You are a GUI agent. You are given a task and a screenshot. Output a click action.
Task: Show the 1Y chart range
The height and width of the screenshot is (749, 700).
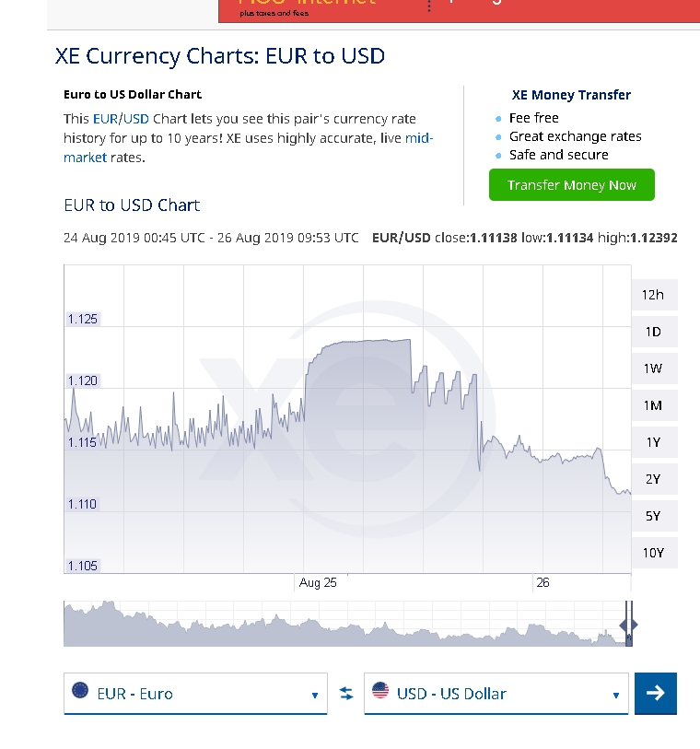point(654,442)
